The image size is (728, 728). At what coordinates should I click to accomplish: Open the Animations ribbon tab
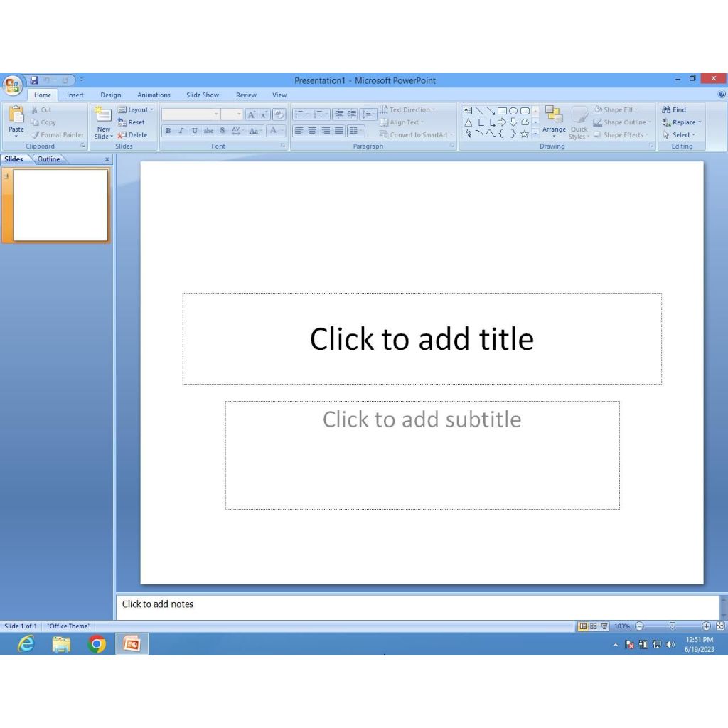coord(154,95)
